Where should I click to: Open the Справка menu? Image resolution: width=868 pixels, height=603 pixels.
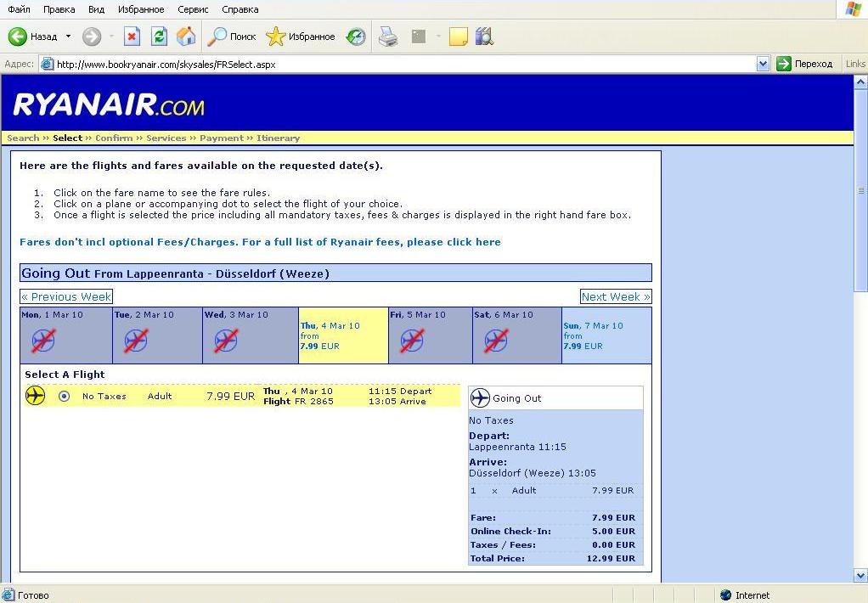(240, 9)
